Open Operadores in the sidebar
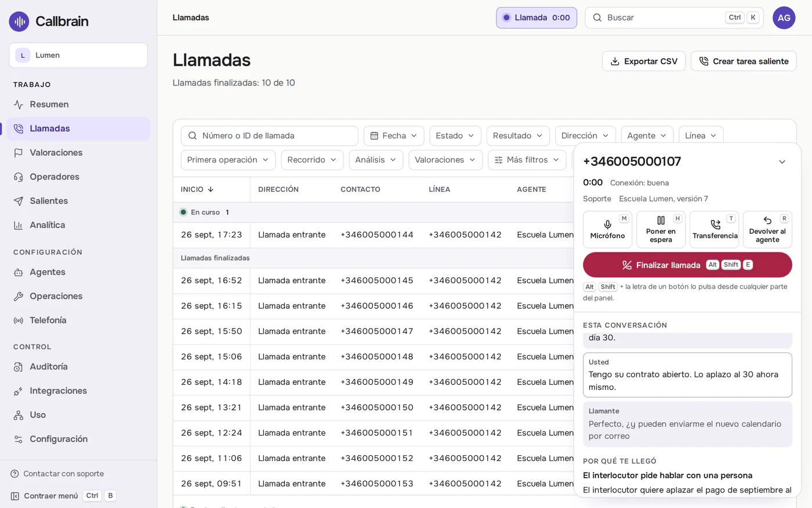 (x=78, y=177)
